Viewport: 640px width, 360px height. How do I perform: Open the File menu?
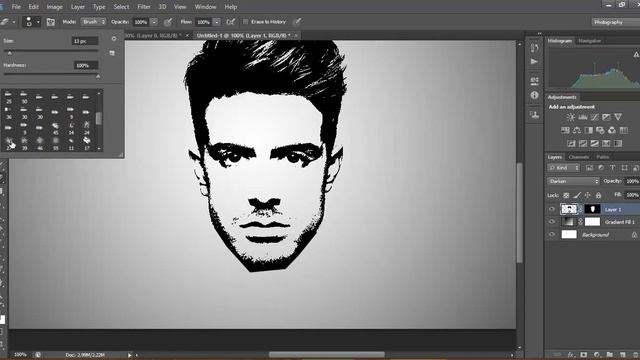tap(16, 7)
